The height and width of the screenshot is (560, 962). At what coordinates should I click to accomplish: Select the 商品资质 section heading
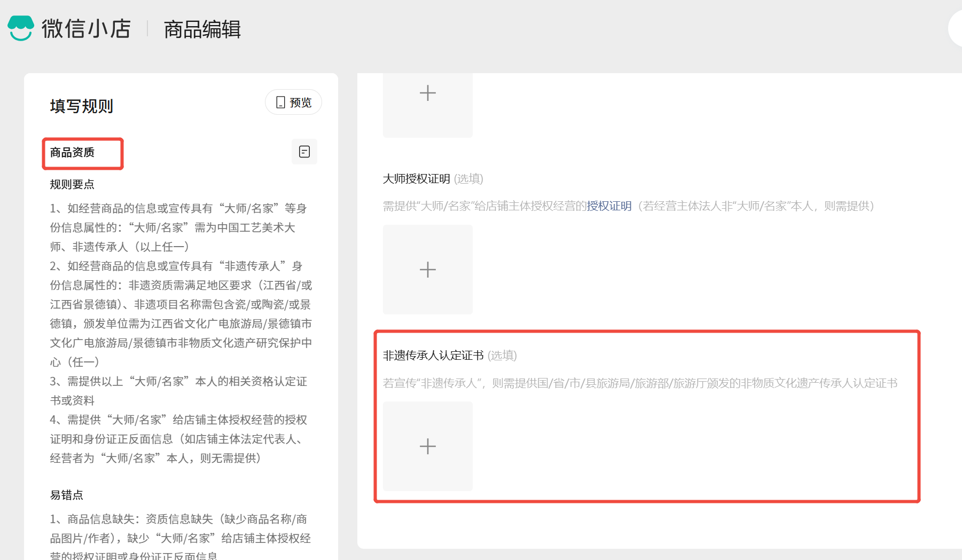click(x=72, y=153)
